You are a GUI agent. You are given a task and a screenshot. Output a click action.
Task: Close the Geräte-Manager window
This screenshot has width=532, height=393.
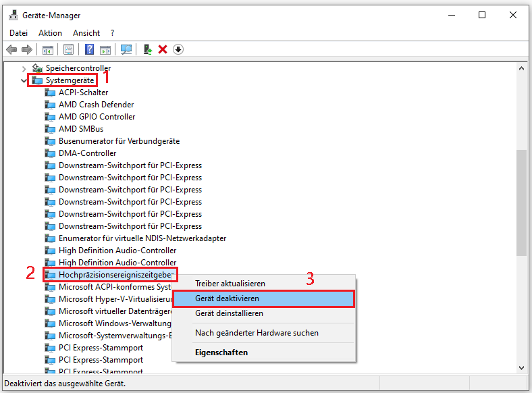[513, 16]
